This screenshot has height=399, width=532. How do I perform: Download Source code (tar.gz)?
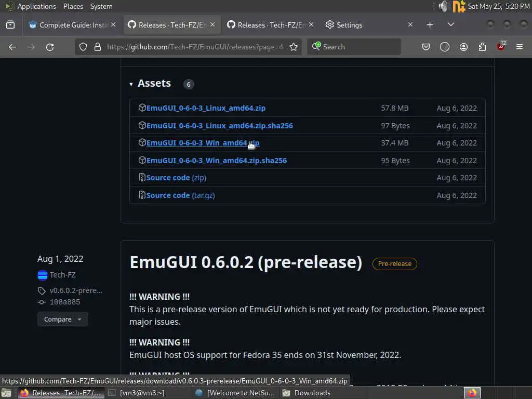click(180, 195)
